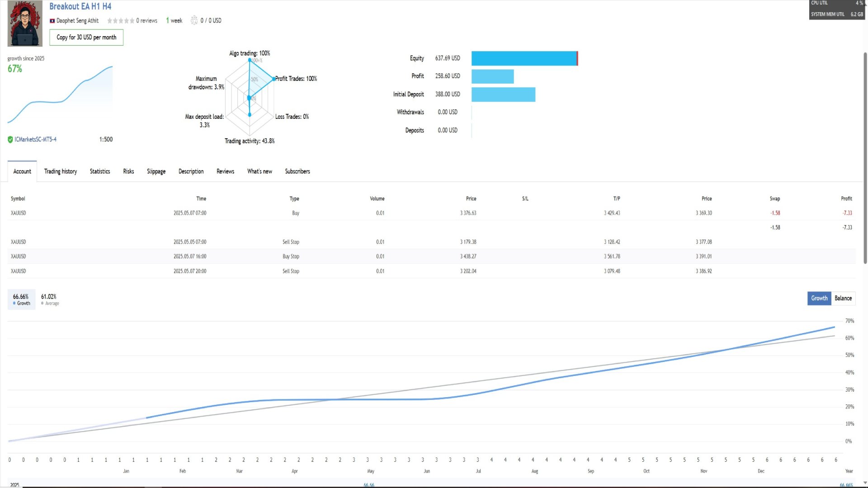Click the growth since 2025 mini chart
The height and width of the screenshot is (488, 868).
tap(60, 94)
